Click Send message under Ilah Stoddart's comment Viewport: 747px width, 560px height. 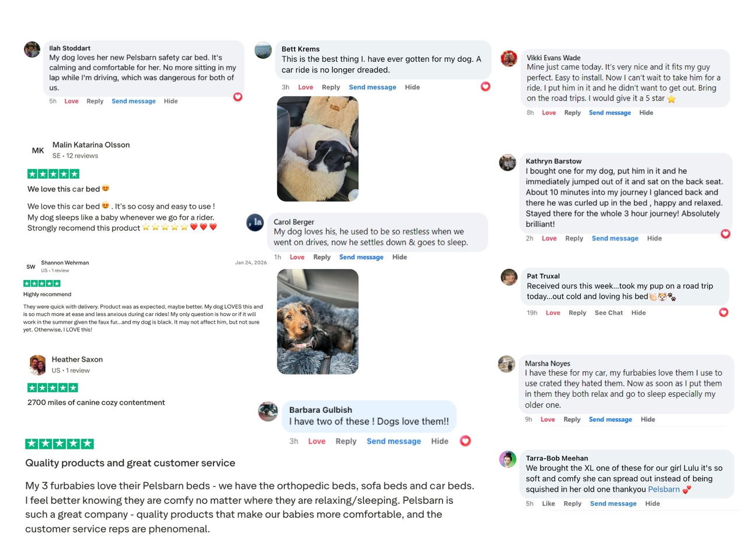134,101
